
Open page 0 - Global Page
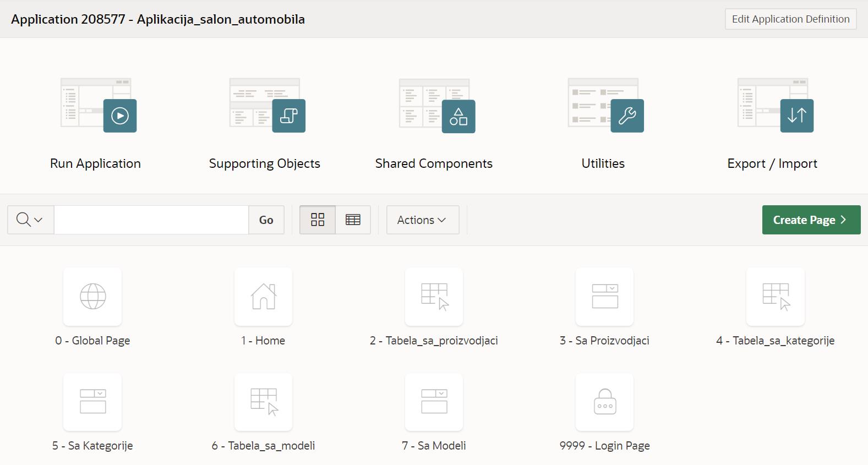(x=92, y=297)
